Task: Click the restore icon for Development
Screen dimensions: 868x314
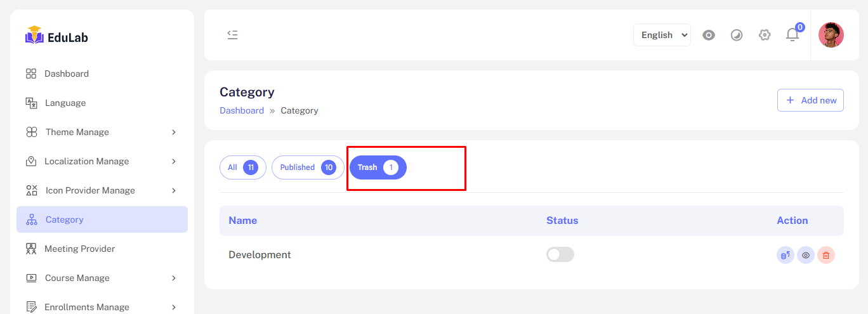Action: [x=786, y=255]
